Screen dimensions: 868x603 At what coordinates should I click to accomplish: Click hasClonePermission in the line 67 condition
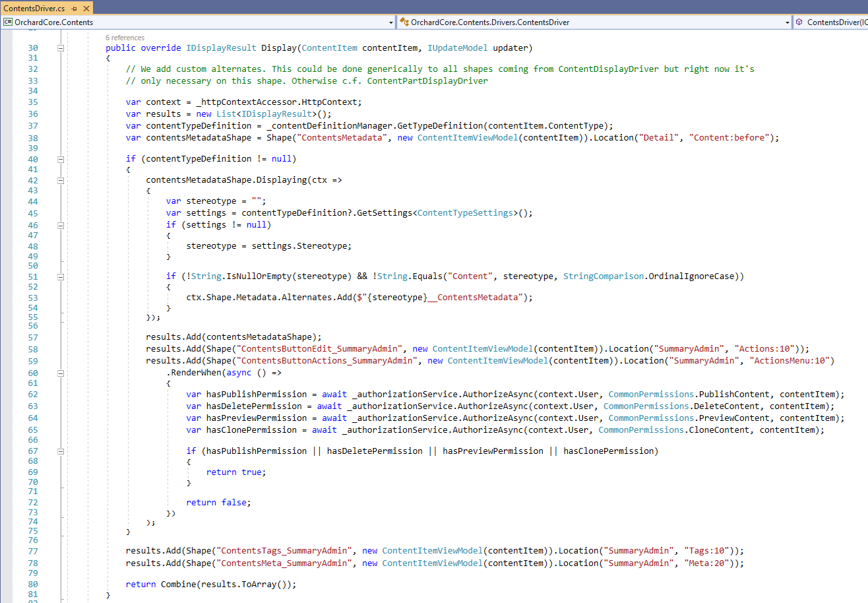point(608,451)
